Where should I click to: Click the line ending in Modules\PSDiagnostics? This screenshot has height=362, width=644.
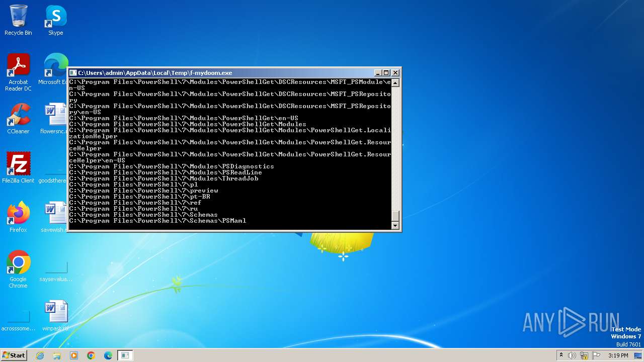click(x=172, y=166)
